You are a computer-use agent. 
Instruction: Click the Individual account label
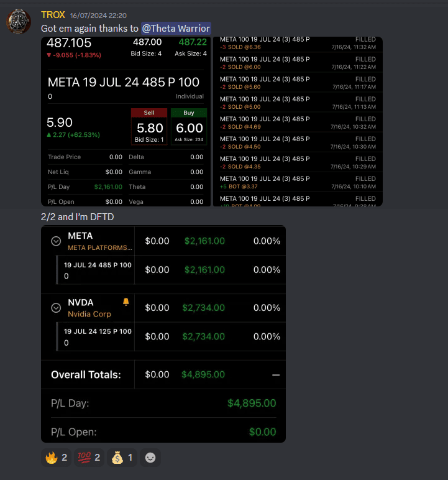[190, 96]
